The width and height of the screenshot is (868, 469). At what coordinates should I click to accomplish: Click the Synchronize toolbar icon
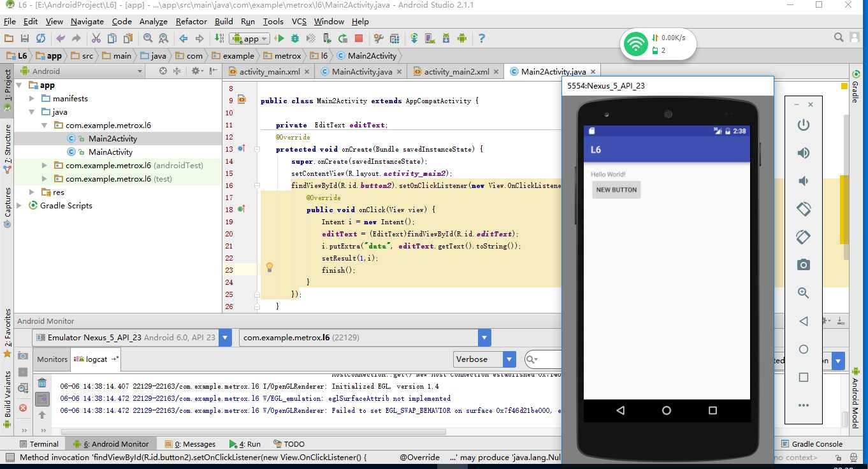[x=41, y=38]
